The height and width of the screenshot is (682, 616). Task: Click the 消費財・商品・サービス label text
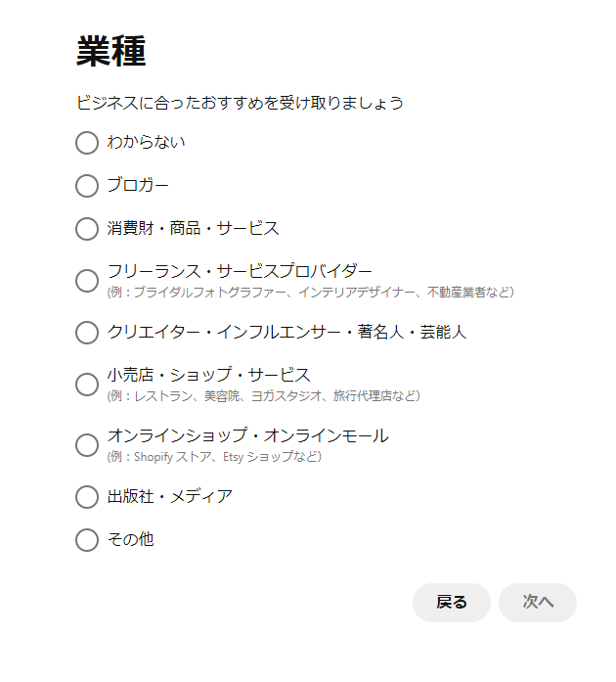click(193, 229)
